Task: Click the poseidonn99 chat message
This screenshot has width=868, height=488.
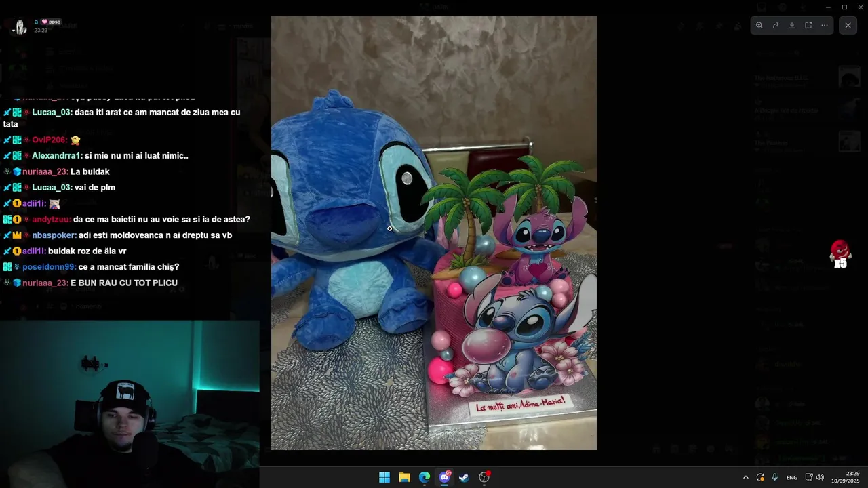Action: (91, 267)
